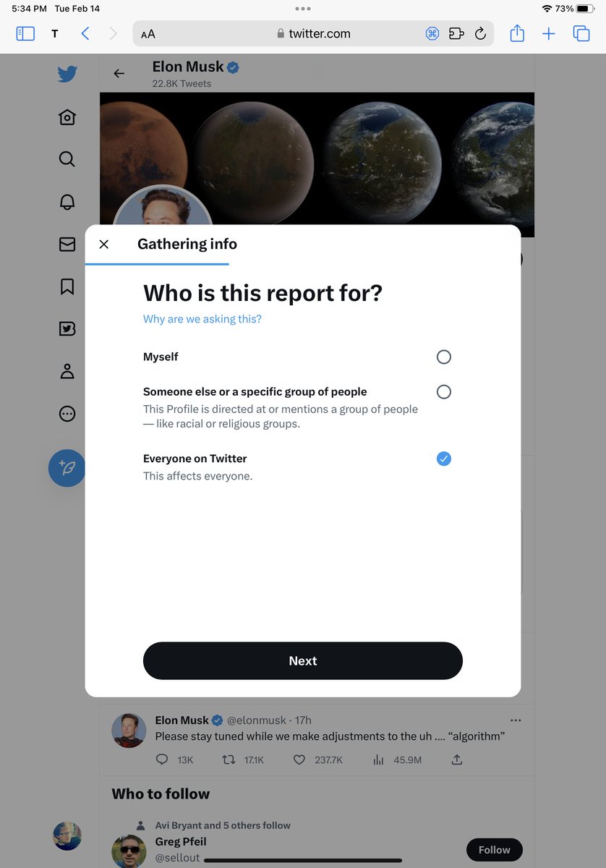Open the Safari share sheet
606x868 pixels.
tap(517, 33)
